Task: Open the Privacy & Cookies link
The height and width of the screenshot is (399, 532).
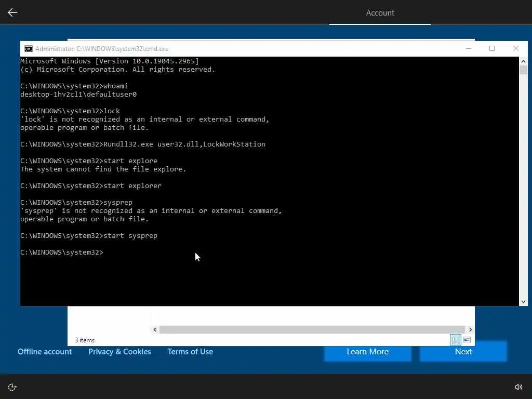Action: coord(120,352)
